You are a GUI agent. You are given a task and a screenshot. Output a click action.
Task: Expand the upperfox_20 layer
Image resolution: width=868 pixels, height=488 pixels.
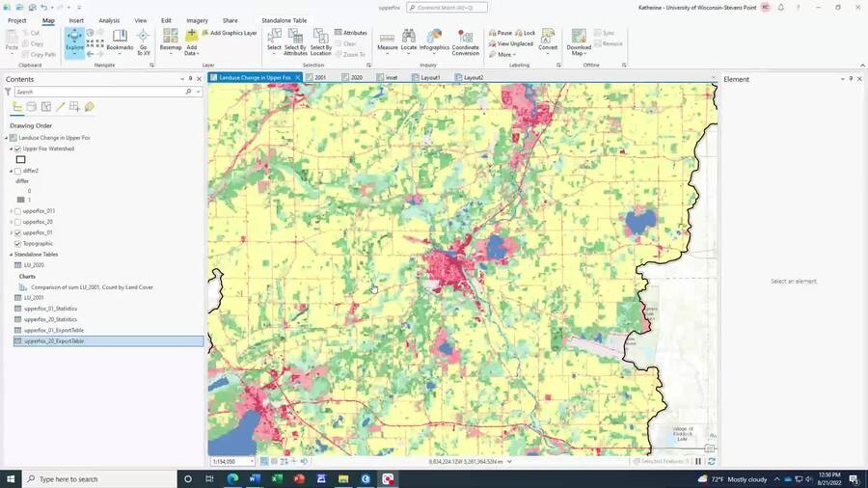tap(11, 222)
